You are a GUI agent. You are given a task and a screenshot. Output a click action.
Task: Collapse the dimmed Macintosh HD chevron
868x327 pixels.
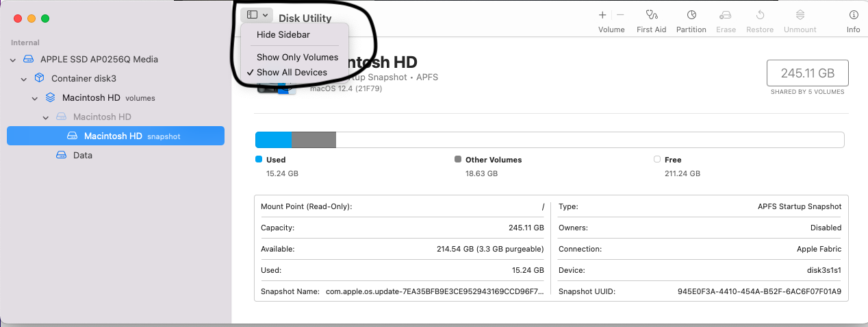click(46, 117)
